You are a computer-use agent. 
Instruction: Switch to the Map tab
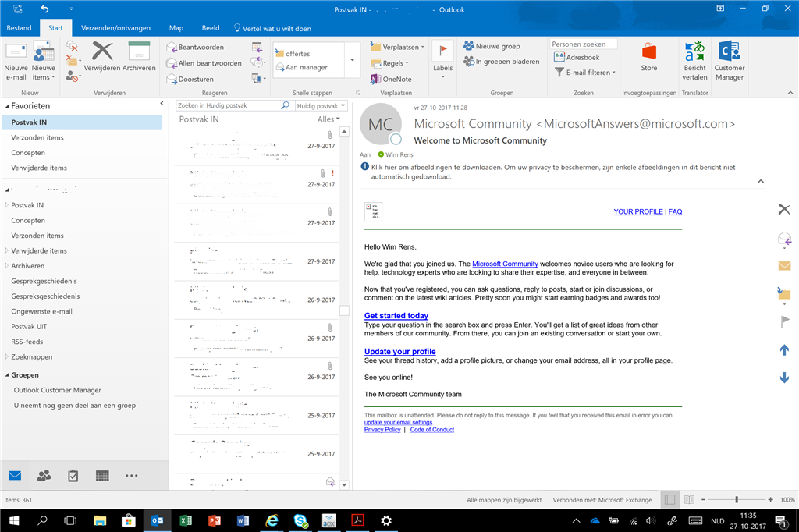[176, 28]
